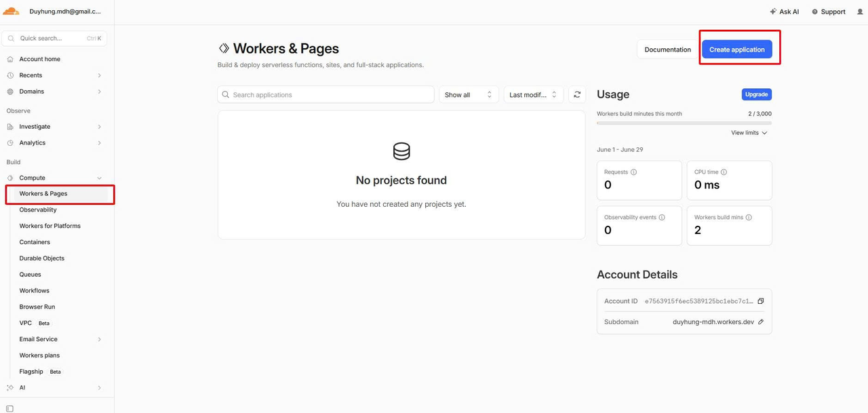Click the Compute diamond icon
Screen dimensions: 868x413
(10, 178)
